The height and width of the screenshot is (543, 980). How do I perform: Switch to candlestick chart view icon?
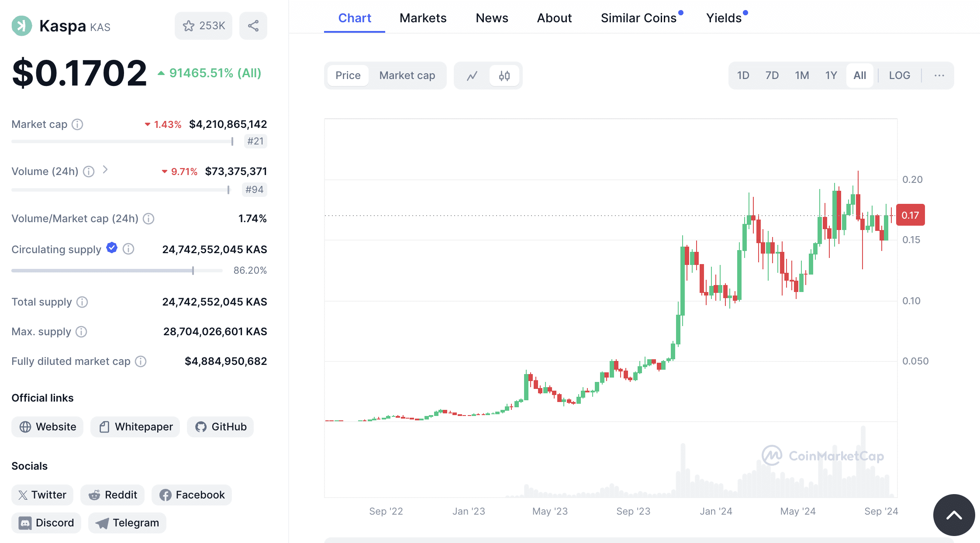(x=504, y=76)
